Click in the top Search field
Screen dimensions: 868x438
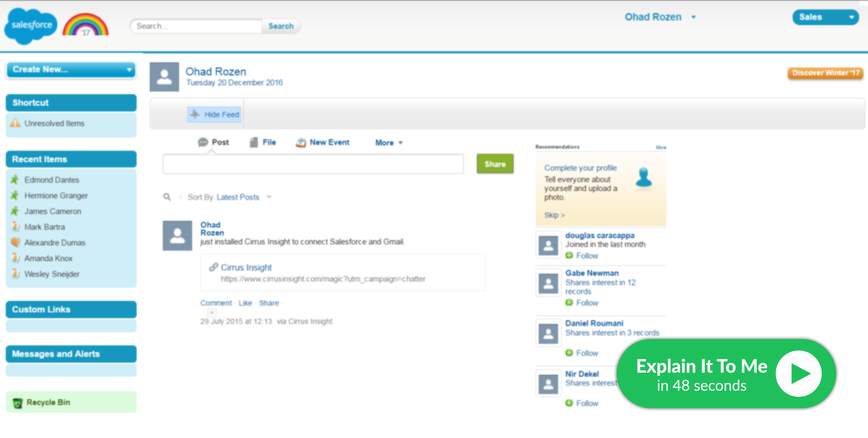(x=196, y=26)
